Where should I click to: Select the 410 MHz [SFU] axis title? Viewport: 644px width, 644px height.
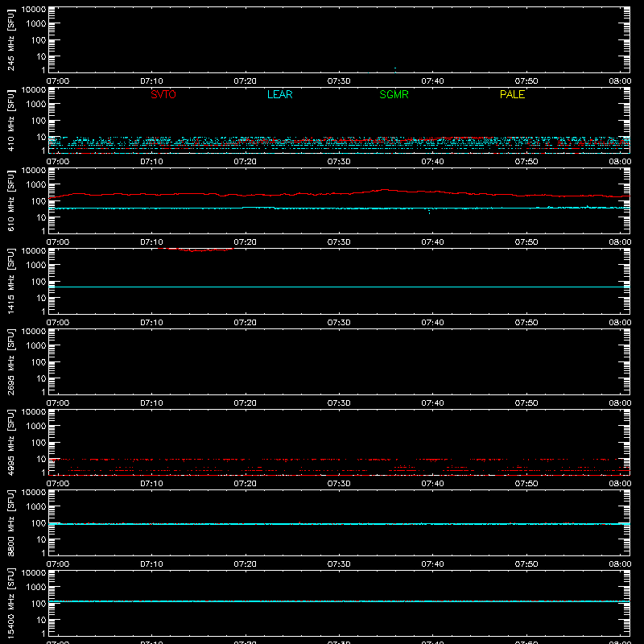pyautogui.click(x=10, y=121)
